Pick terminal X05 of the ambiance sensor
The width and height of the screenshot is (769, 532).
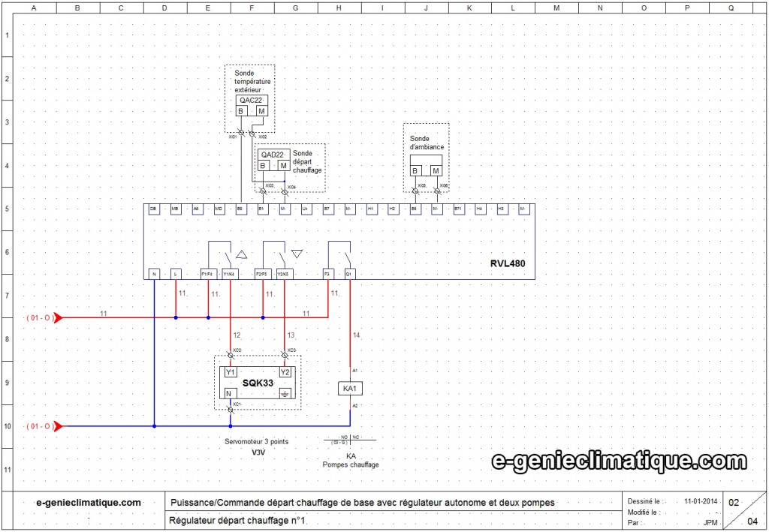point(415,192)
